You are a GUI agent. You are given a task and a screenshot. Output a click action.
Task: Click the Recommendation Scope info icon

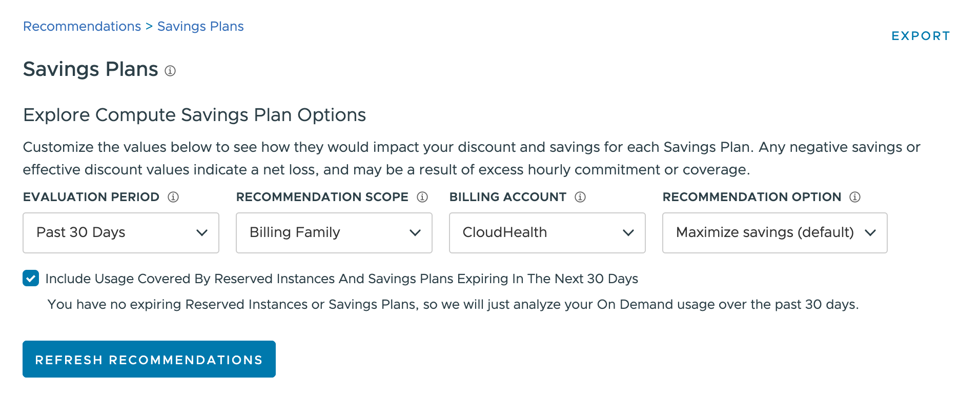pyautogui.click(x=422, y=197)
